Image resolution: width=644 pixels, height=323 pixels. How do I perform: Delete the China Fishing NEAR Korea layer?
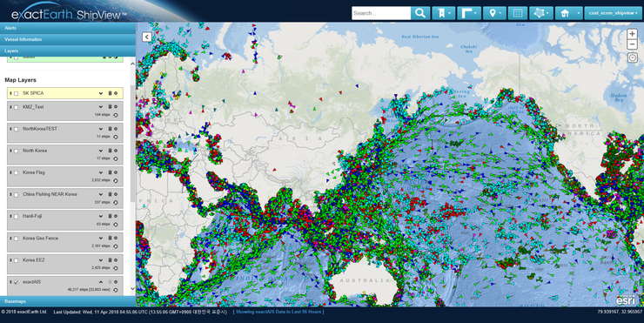[110, 194]
